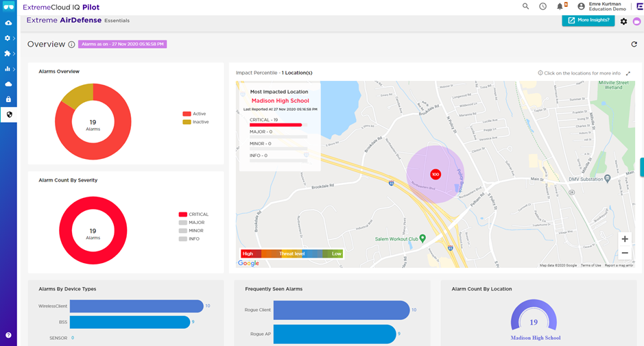The height and width of the screenshot is (346, 644).
Task: Open the cloud upload sidebar icon
Action: (8, 23)
